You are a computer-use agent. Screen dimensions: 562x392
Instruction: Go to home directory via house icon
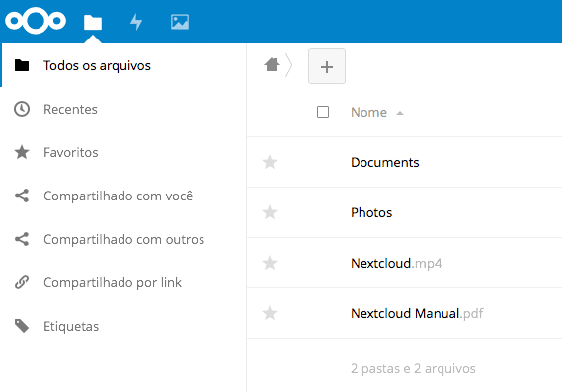point(272,65)
